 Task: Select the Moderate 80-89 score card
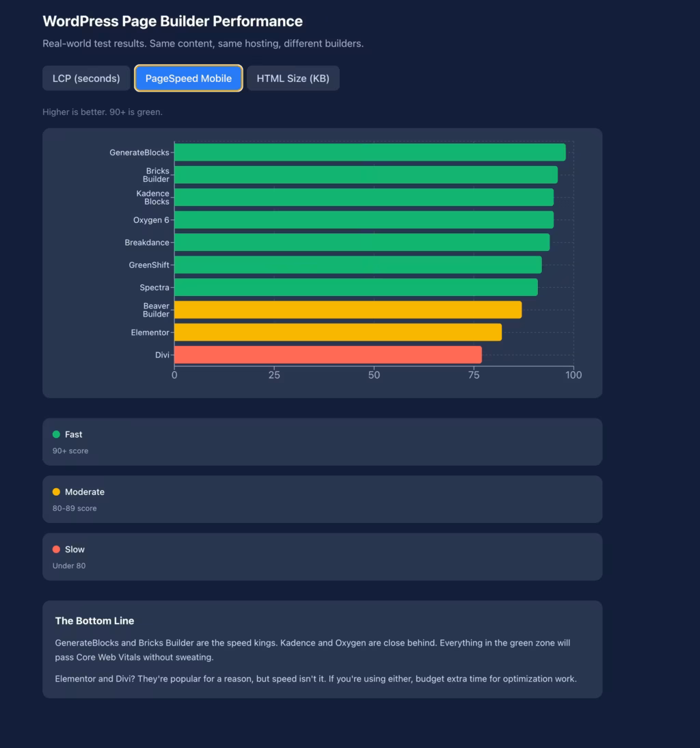(x=322, y=499)
